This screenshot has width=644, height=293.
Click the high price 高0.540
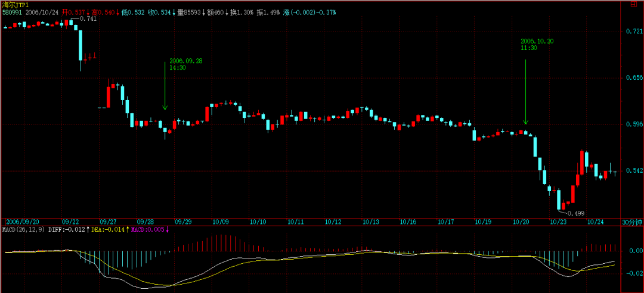pos(104,13)
